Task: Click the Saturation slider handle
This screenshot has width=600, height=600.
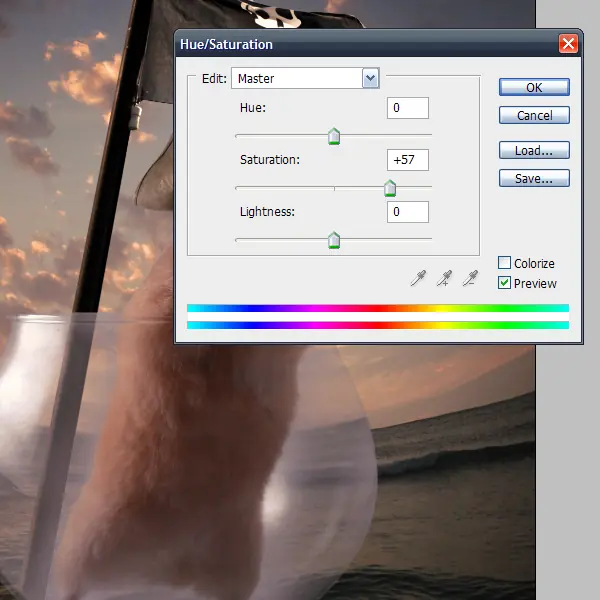Action: pyautogui.click(x=390, y=188)
